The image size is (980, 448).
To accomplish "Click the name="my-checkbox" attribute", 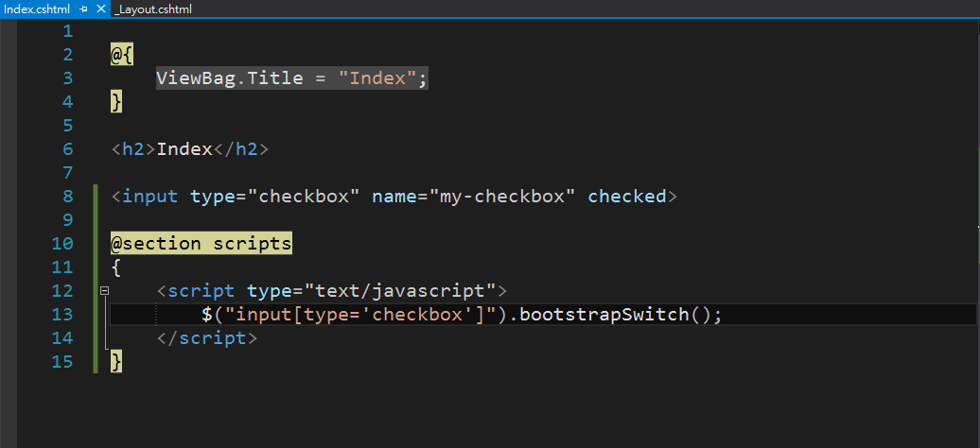I will click(474, 197).
